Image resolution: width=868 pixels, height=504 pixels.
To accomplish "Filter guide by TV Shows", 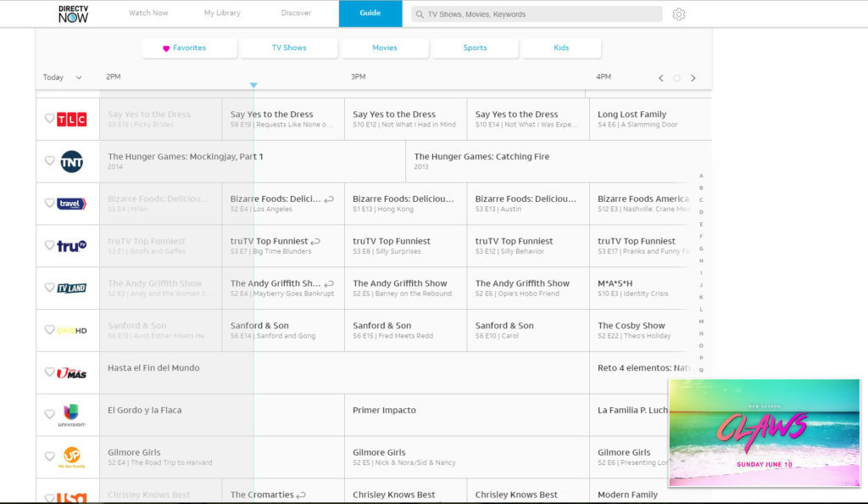I will tap(289, 48).
